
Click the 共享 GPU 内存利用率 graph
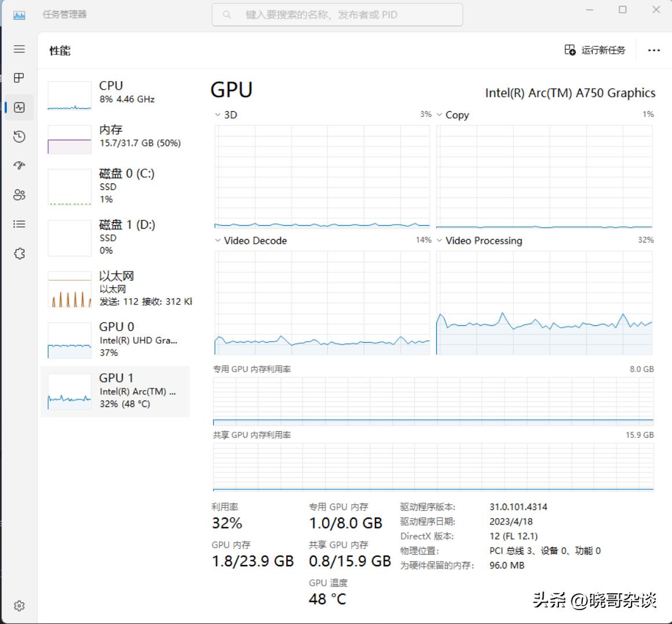[x=433, y=467]
